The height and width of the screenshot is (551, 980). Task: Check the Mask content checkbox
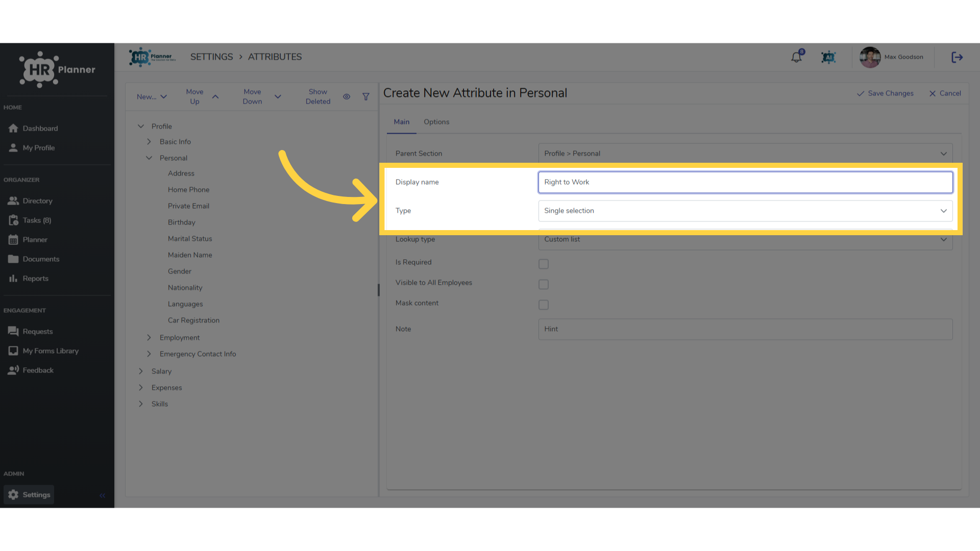[x=544, y=305]
